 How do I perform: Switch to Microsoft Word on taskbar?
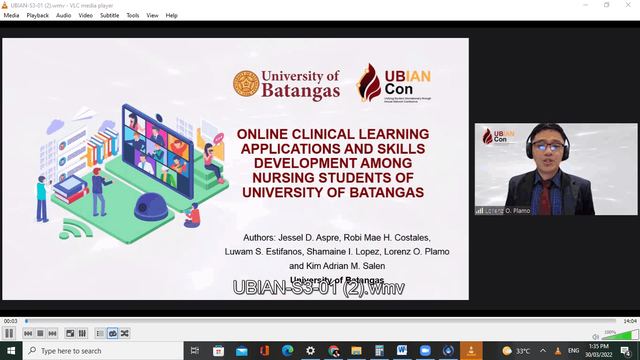click(402, 351)
